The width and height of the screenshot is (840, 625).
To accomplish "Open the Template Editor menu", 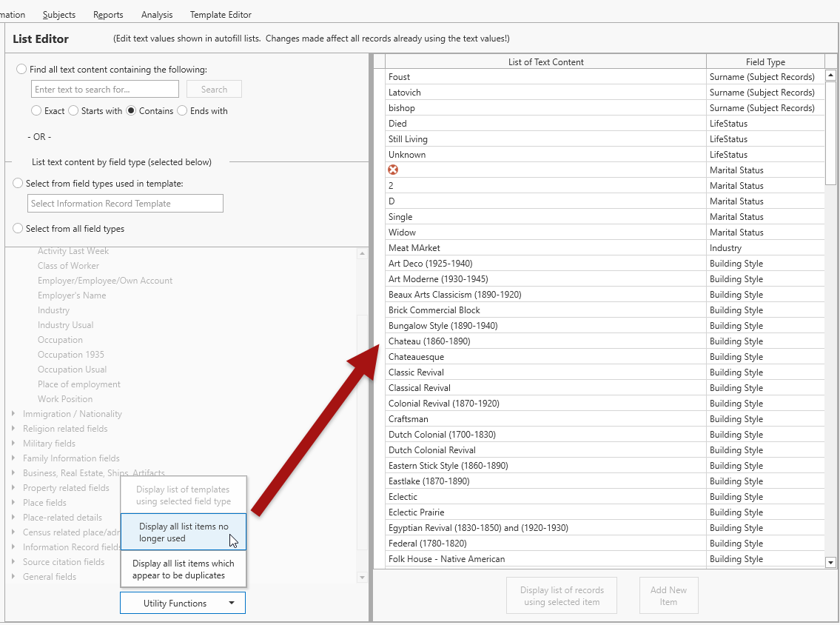I will pos(221,14).
